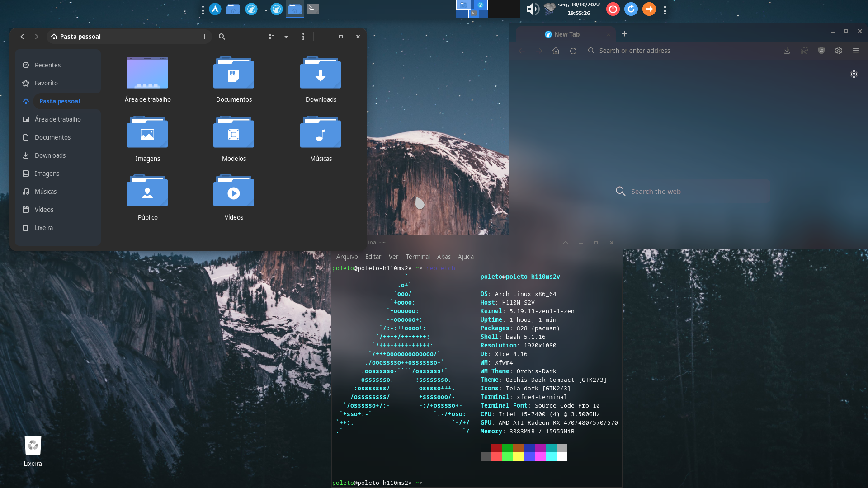Switch to the New Tab browser tab
The height and width of the screenshot is (488, 868).
point(568,34)
